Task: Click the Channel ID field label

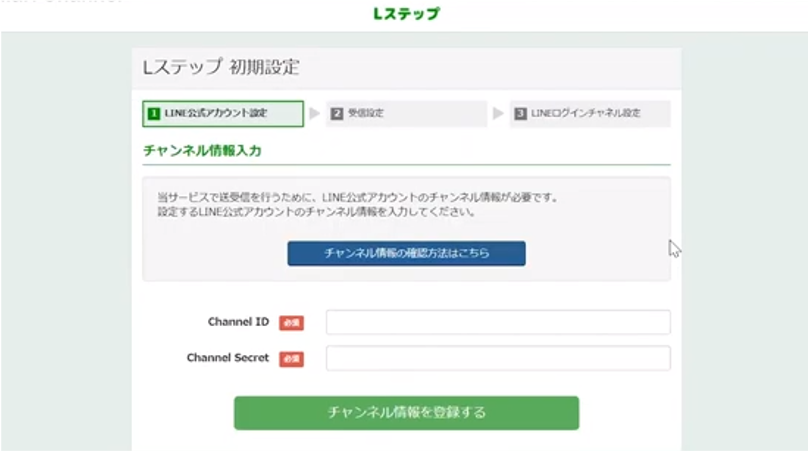Action: [x=238, y=322]
